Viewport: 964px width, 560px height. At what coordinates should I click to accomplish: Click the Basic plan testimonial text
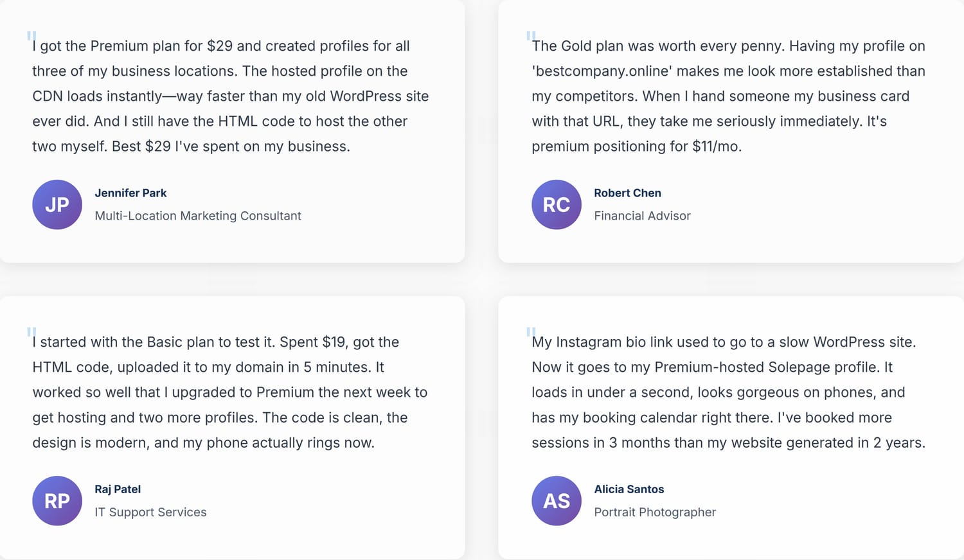pyautogui.click(x=230, y=392)
